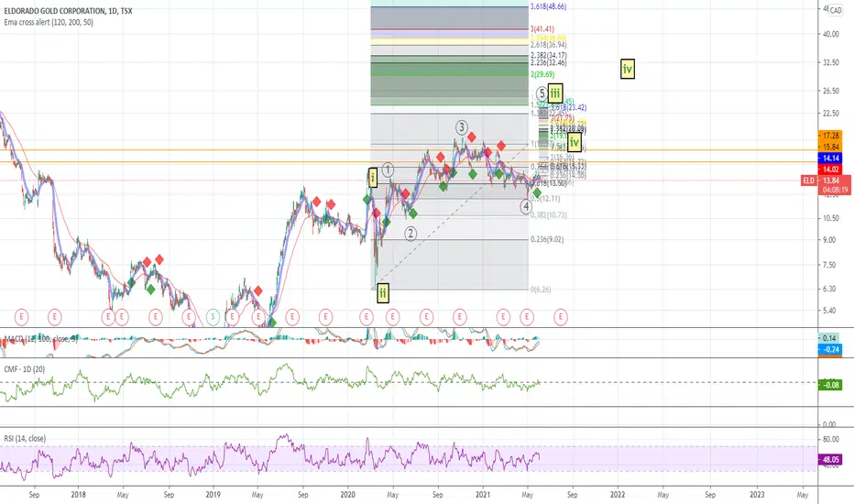Screen dimensions: 854x504
Task: Click the 04:08:19 bar countdown
Action: pyautogui.click(x=835, y=191)
